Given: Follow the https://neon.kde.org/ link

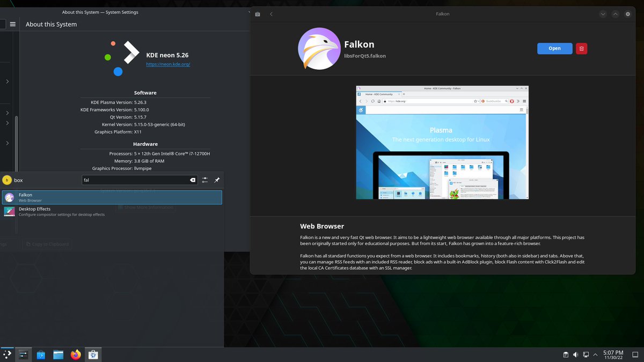Looking at the screenshot, I should click(168, 64).
